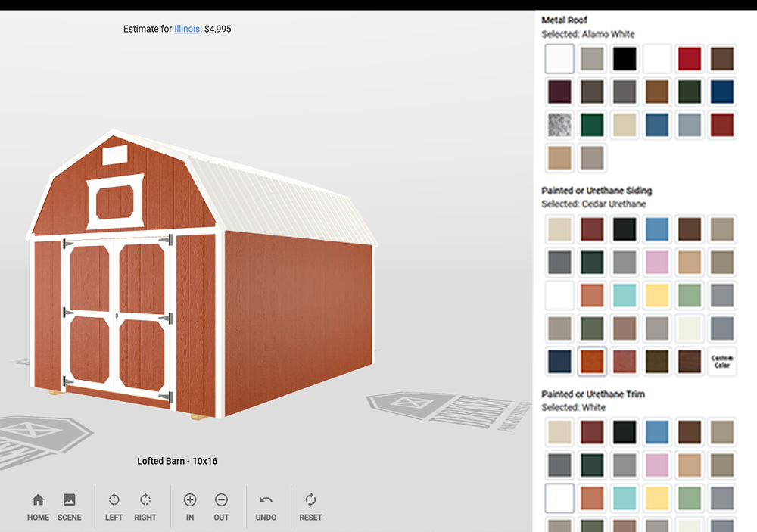Choose the galvanized speckled roof swatch
Viewport: 757px width, 532px height.
pyautogui.click(x=559, y=125)
